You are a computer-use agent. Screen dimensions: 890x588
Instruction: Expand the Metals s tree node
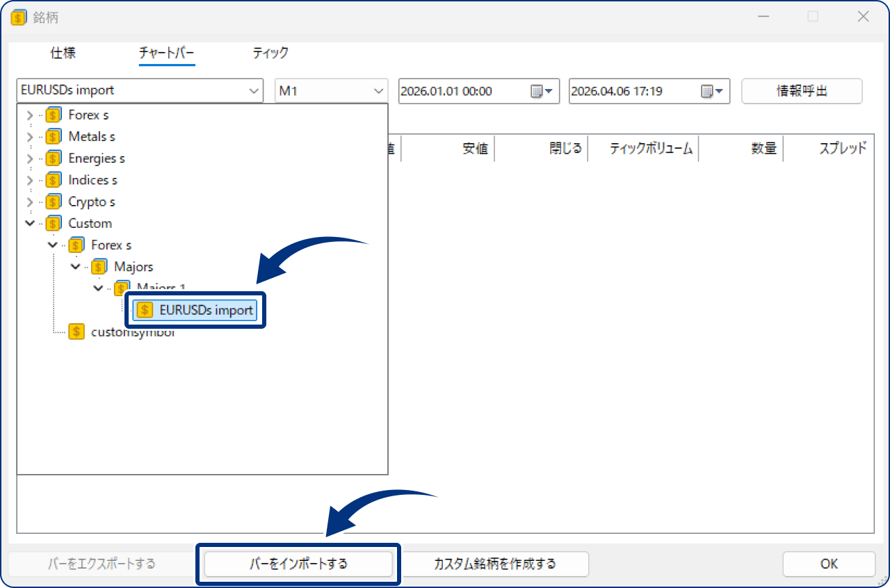(x=30, y=137)
